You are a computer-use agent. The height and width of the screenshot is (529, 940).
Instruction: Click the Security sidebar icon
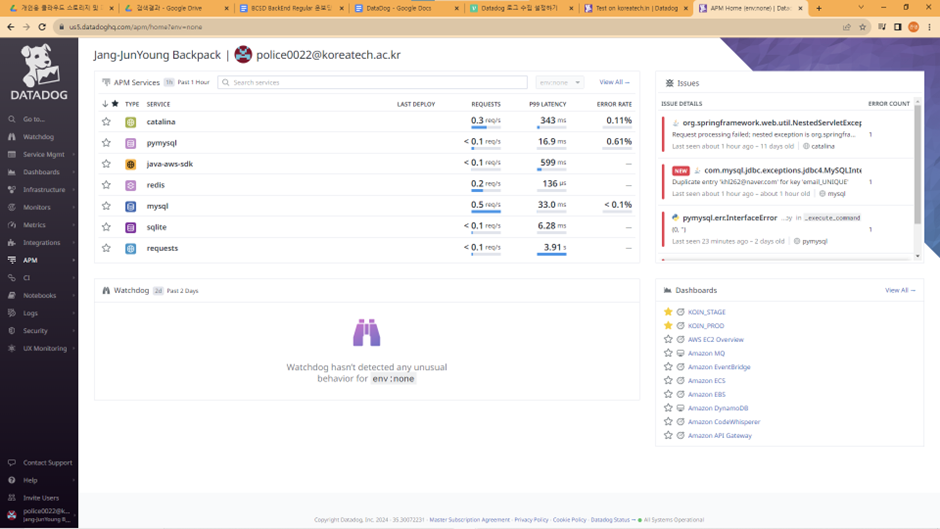pos(11,330)
